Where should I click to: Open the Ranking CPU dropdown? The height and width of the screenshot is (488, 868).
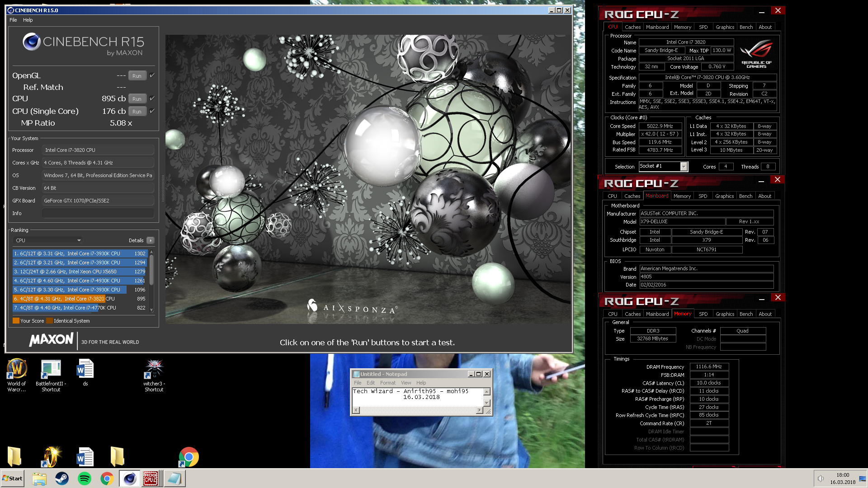tap(48, 240)
